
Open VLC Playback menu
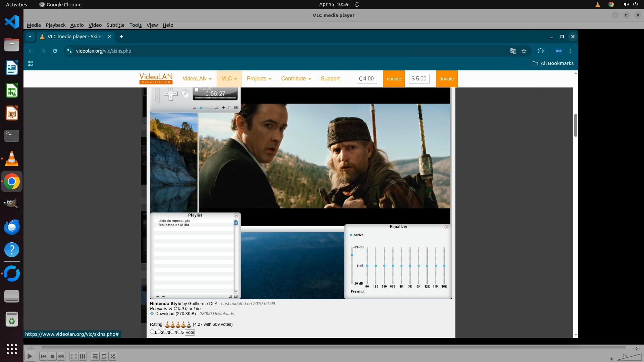click(x=55, y=25)
